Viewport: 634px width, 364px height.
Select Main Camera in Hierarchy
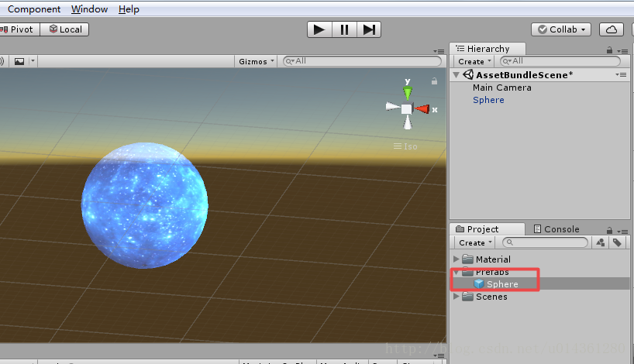point(501,88)
